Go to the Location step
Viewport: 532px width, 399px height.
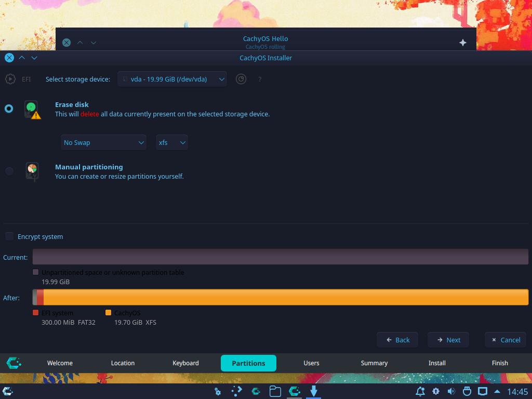point(123,363)
